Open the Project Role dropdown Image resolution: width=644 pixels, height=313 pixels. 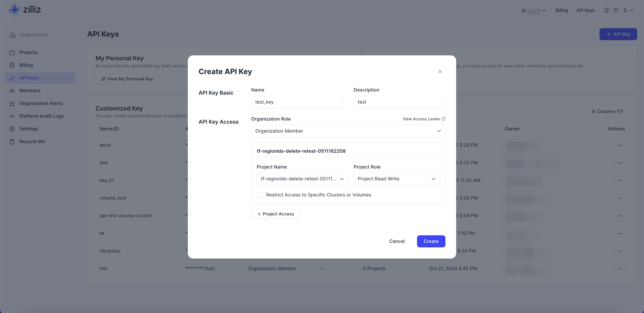[x=396, y=179]
